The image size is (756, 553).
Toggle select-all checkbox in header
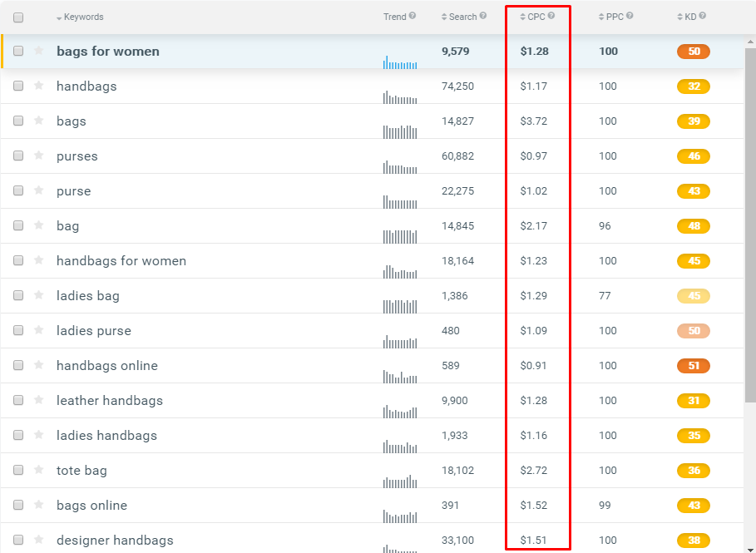pos(18,17)
